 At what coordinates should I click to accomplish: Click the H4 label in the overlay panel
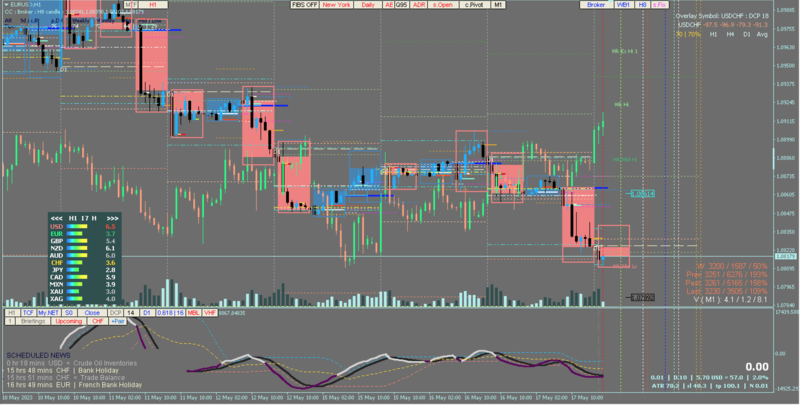(730, 34)
